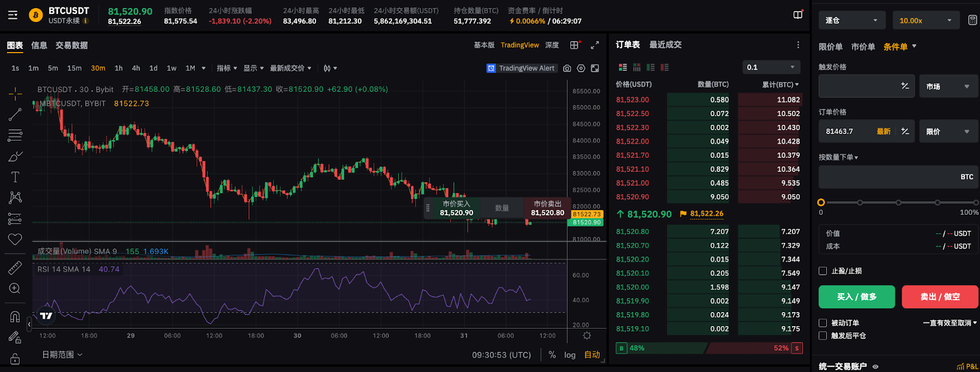Click the red Sell / Short button
Image resolution: width=980 pixels, height=372 pixels.
pos(940,297)
